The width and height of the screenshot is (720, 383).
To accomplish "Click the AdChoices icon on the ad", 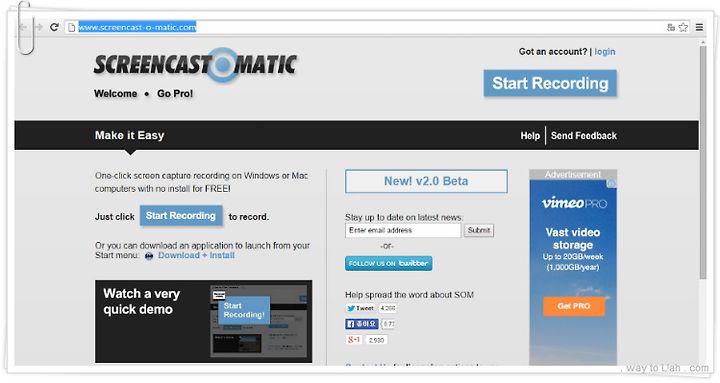I will tap(612, 184).
